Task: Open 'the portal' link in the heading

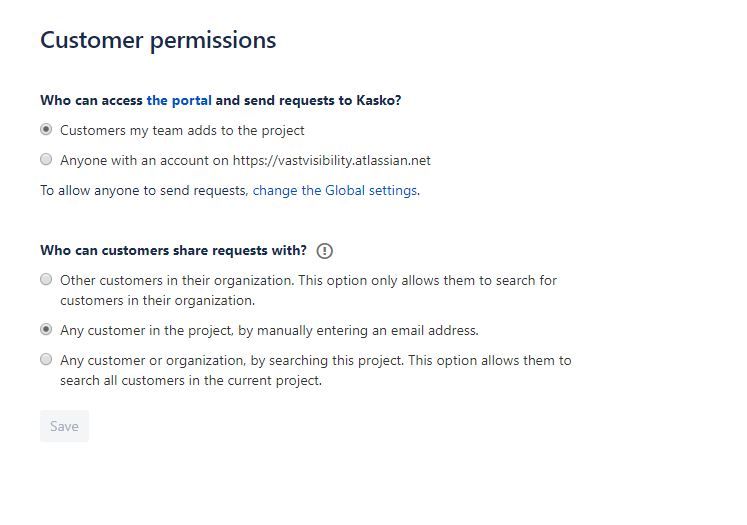Action: (179, 101)
